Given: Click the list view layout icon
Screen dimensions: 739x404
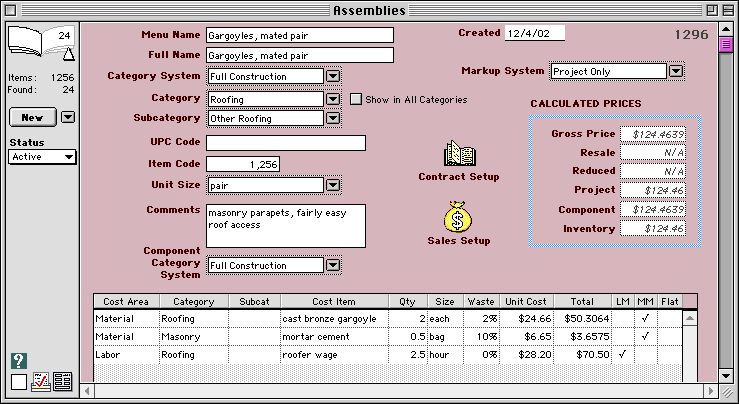Looking at the screenshot, I should [62, 381].
